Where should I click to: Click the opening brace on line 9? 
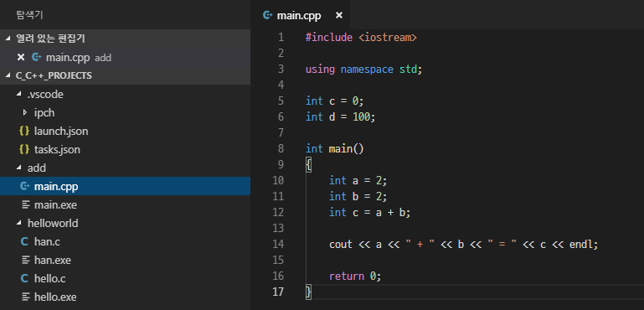pyautogui.click(x=309, y=164)
